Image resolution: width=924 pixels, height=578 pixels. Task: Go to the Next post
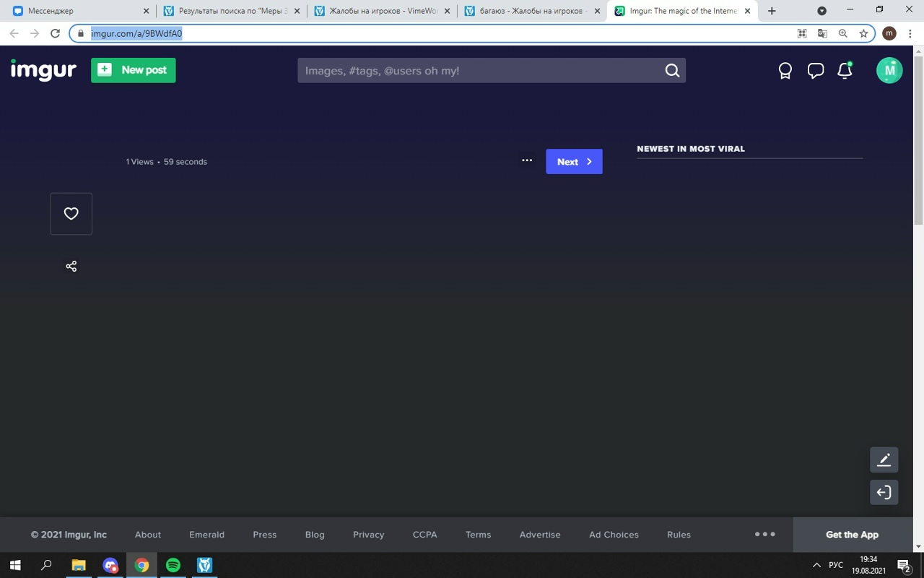tap(574, 162)
